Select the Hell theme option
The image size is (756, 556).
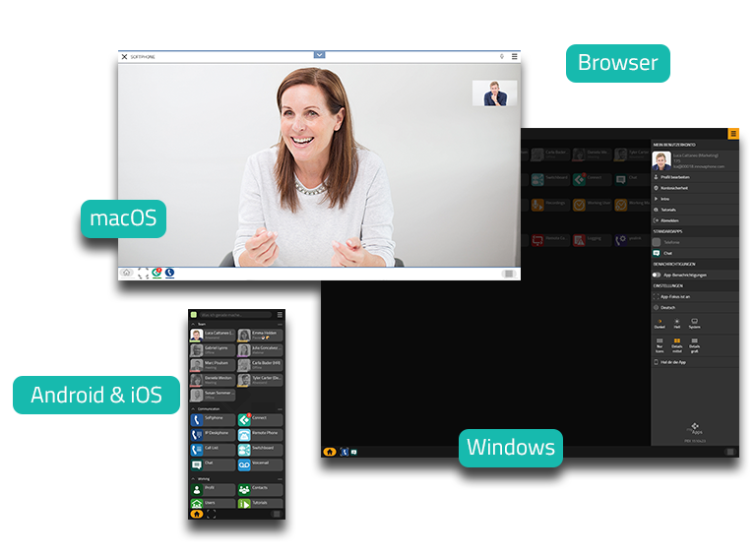[677, 324]
